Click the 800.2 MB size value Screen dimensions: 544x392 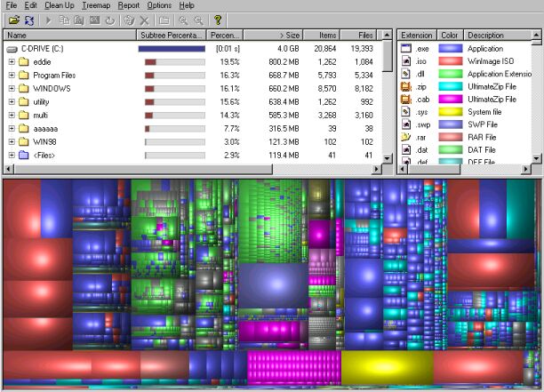click(284, 62)
